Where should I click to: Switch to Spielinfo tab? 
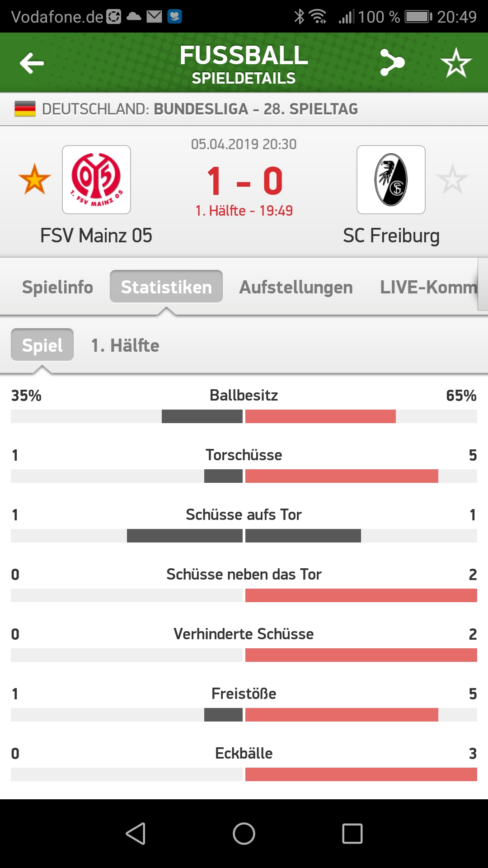pyautogui.click(x=57, y=287)
